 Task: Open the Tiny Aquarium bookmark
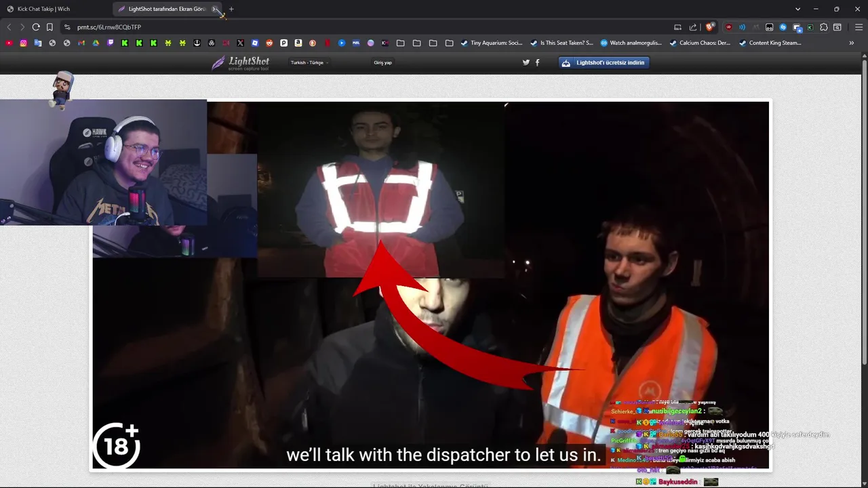tap(492, 43)
